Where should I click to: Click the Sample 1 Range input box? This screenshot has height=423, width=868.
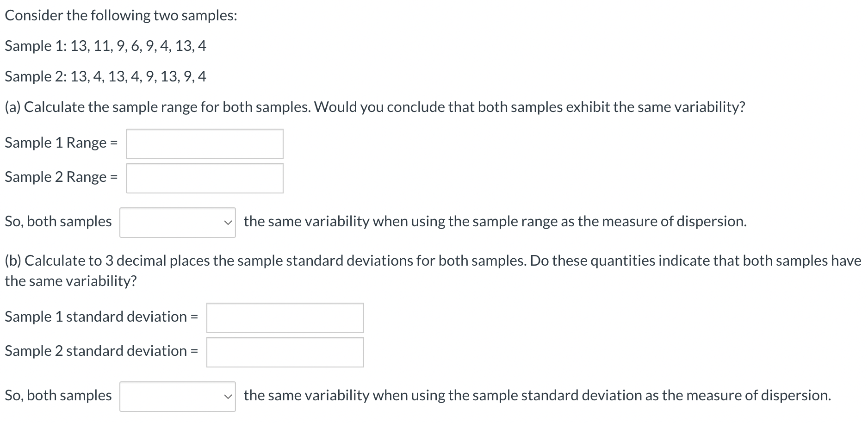click(x=205, y=144)
